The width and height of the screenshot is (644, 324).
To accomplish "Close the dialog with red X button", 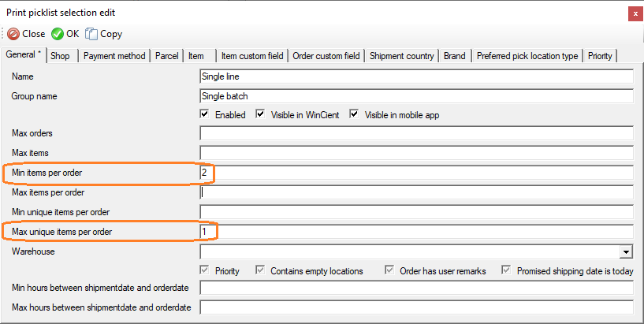I will [635, 14].
